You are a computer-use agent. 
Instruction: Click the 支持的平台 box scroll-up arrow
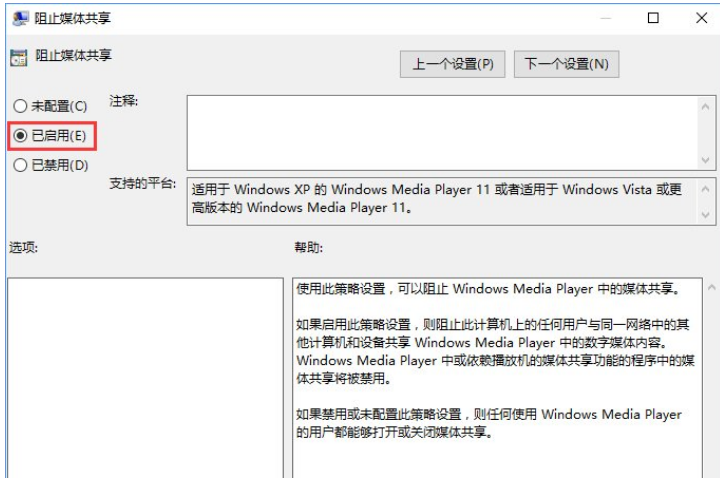(x=706, y=189)
